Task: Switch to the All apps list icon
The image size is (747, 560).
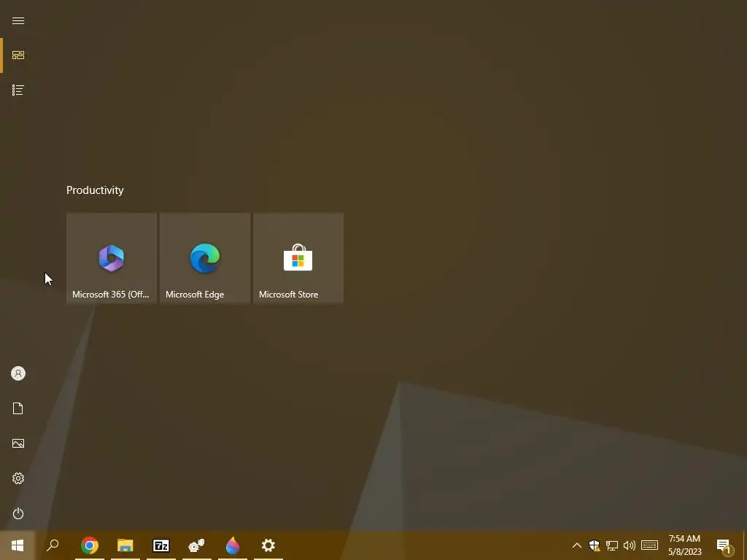Action: pyautogui.click(x=18, y=90)
